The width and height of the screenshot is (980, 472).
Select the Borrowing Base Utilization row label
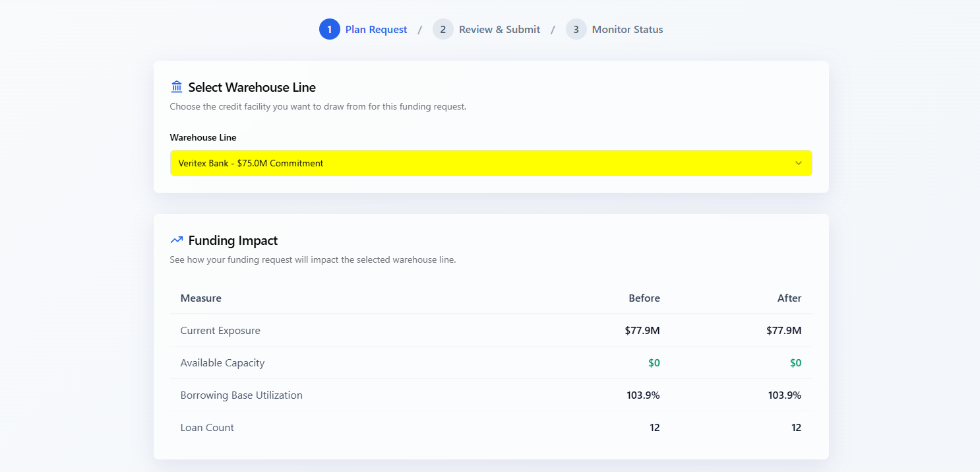click(241, 395)
